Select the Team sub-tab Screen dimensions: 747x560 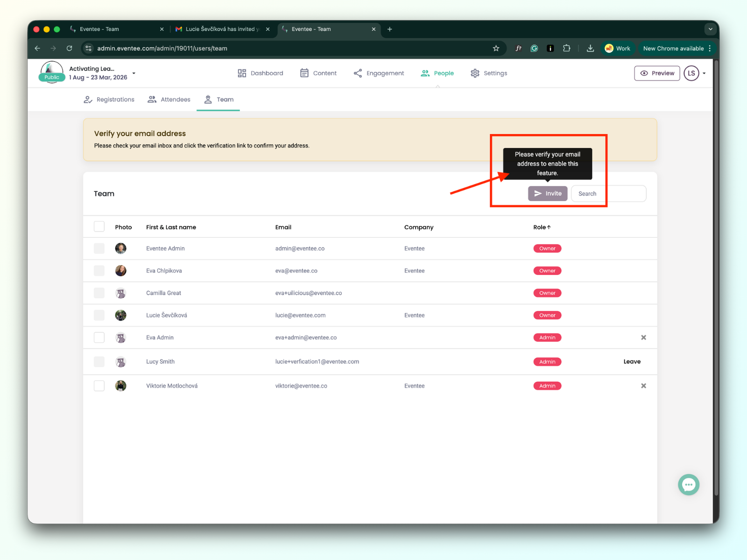tap(218, 99)
